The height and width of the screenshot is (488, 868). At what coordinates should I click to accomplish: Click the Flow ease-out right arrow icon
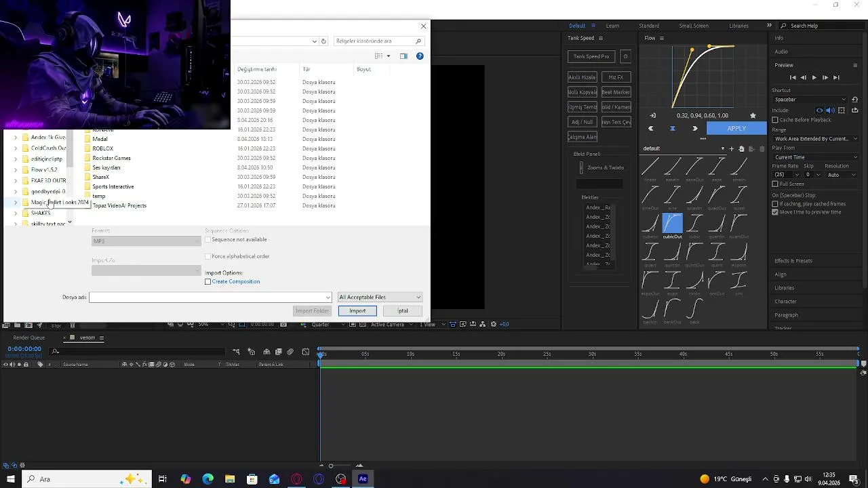point(694,128)
